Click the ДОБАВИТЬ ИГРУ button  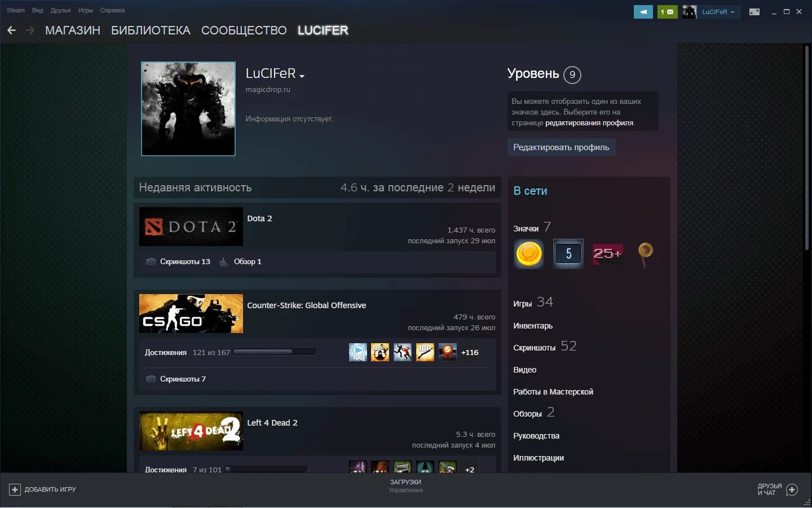click(42, 489)
